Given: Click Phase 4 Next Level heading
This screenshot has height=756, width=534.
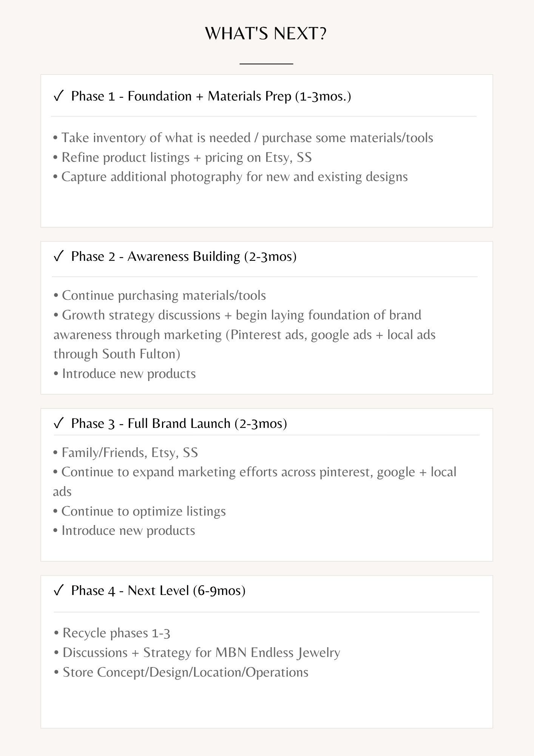Looking at the screenshot, I should [x=158, y=591].
